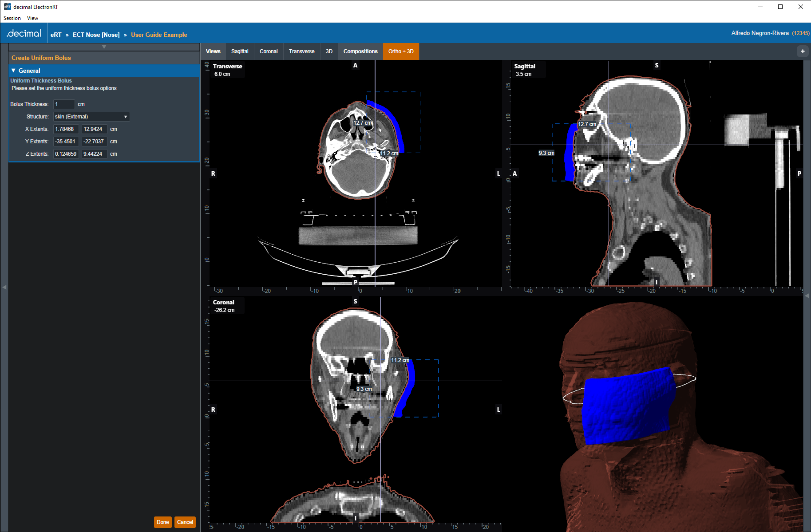
Task: Switch to the Compositions tab
Action: click(x=360, y=51)
